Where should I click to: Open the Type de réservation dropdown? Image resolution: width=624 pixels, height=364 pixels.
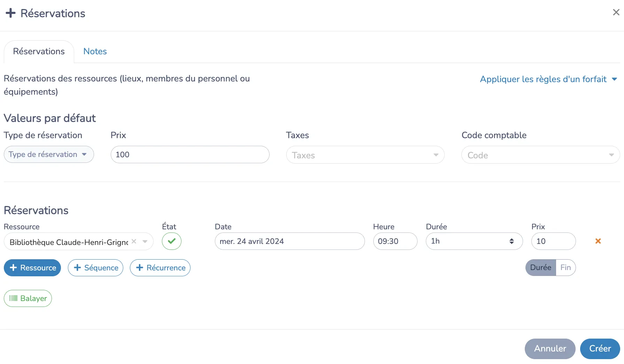point(49,155)
